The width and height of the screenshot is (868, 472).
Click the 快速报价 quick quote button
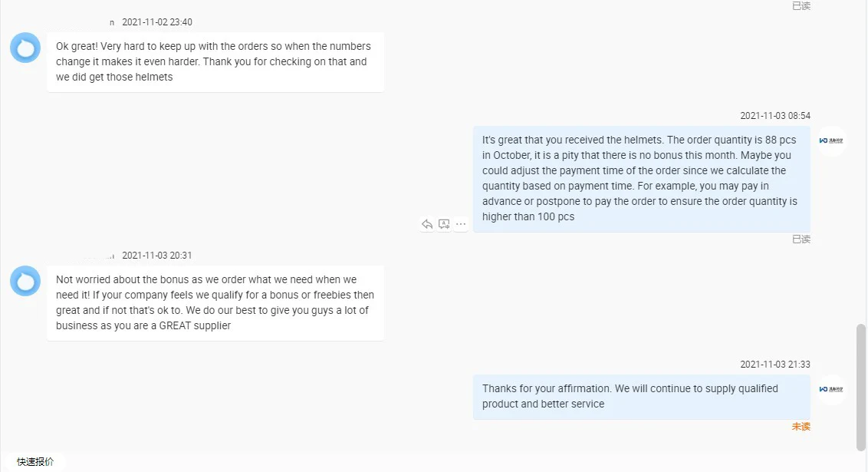(35, 462)
